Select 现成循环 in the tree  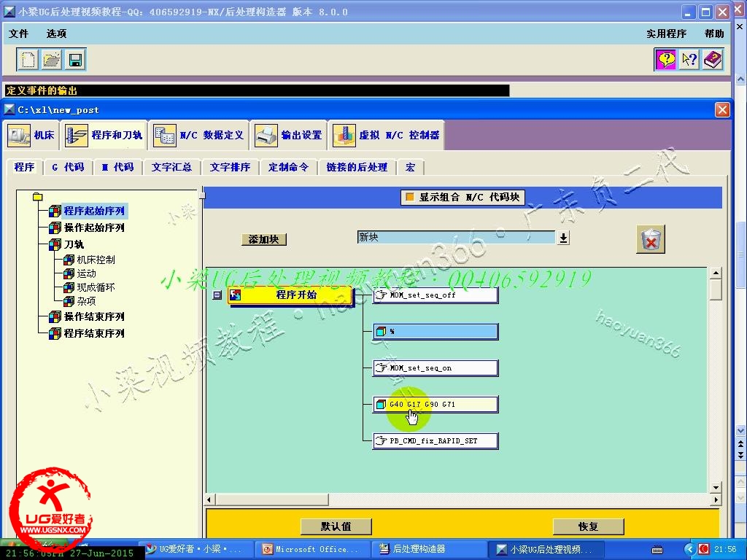click(96, 287)
